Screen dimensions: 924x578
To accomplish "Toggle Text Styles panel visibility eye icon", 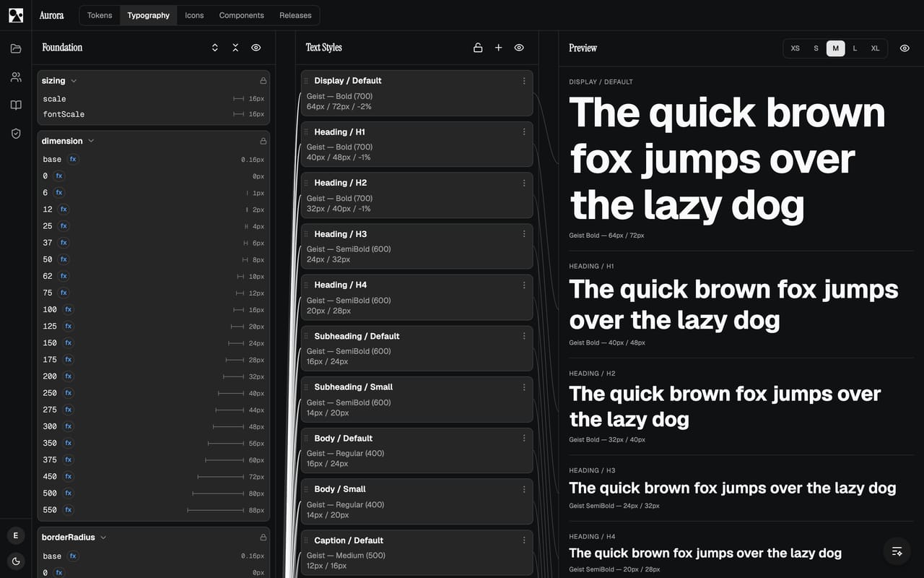I will pyautogui.click(x=519, y=48).
